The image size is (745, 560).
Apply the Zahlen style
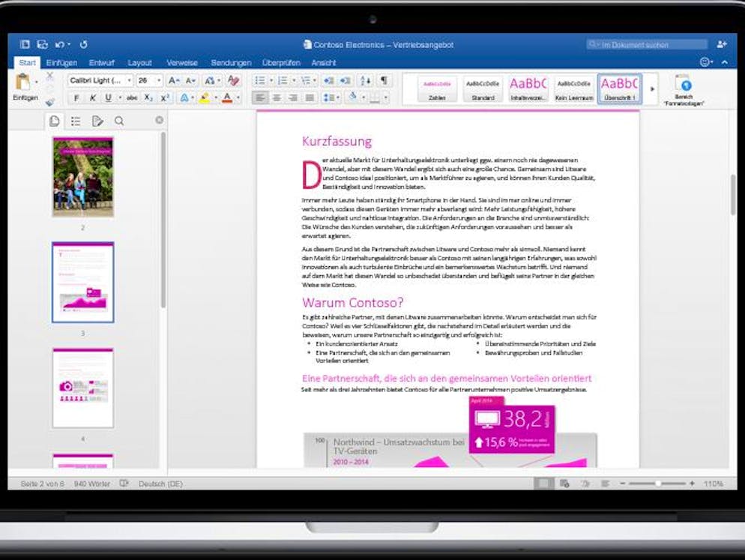437,89
